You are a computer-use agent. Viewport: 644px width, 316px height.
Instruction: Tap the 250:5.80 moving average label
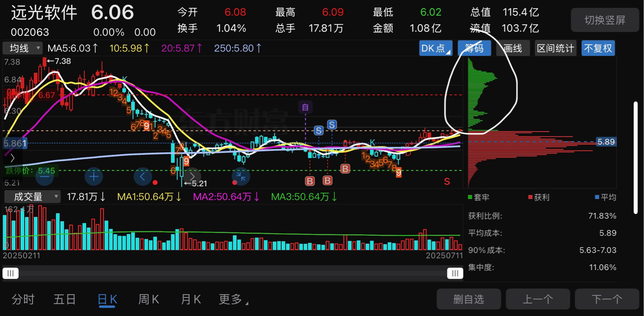click(x=238, y=48)
